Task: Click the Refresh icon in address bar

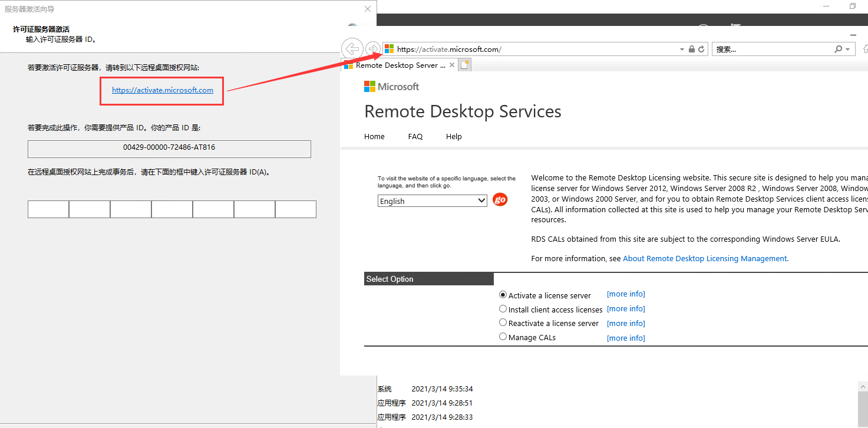Action: [701, 50]
